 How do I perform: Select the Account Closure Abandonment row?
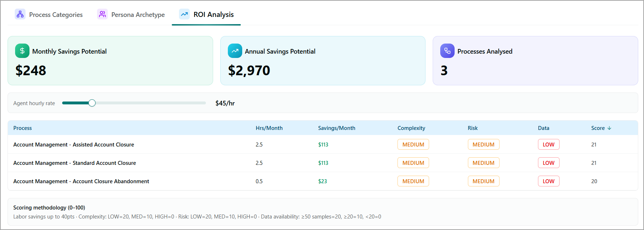coord(323,181)
